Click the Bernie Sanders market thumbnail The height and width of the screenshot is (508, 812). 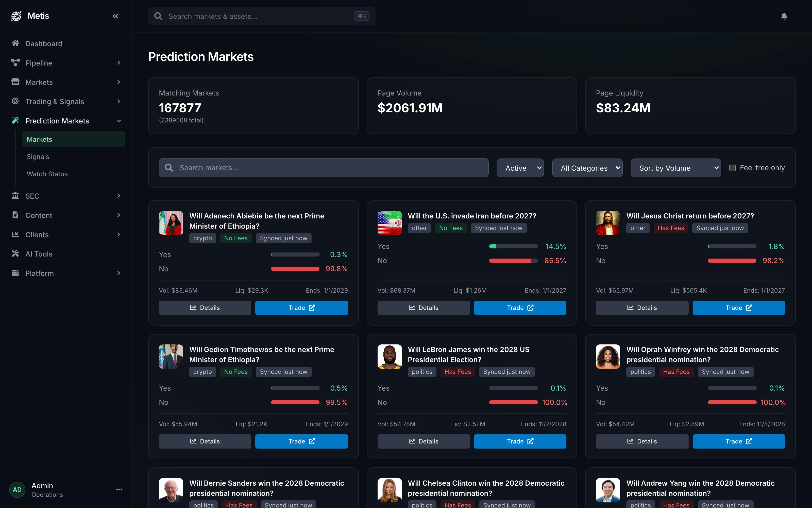tap(171, 490)
